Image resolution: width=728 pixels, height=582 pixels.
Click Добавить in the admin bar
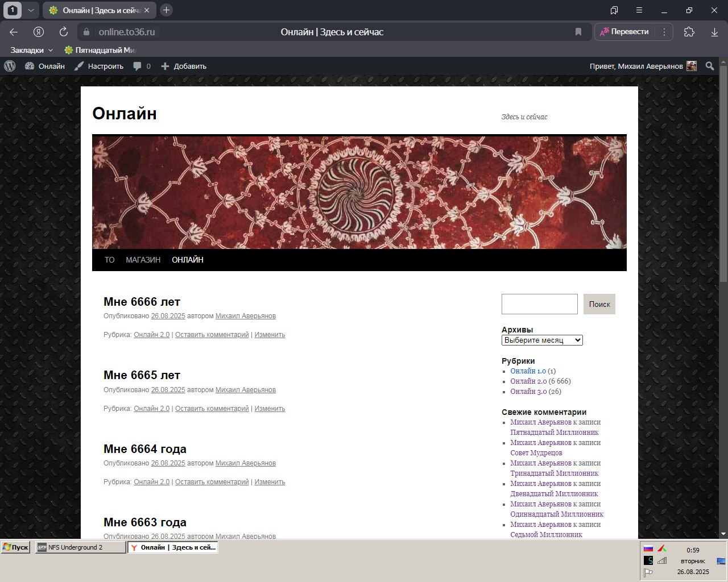(184, 66)
